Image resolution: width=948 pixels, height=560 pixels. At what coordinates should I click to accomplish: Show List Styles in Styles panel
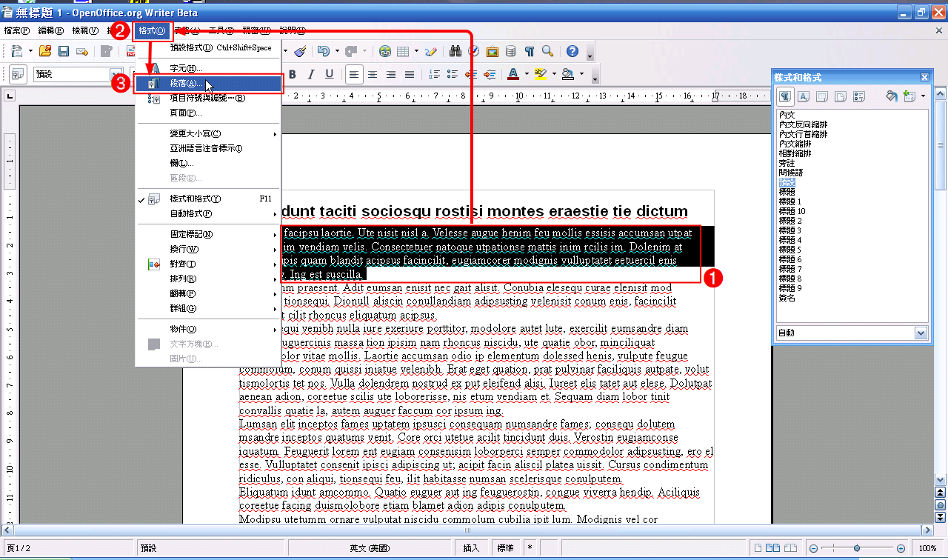[x=859, y=96]
